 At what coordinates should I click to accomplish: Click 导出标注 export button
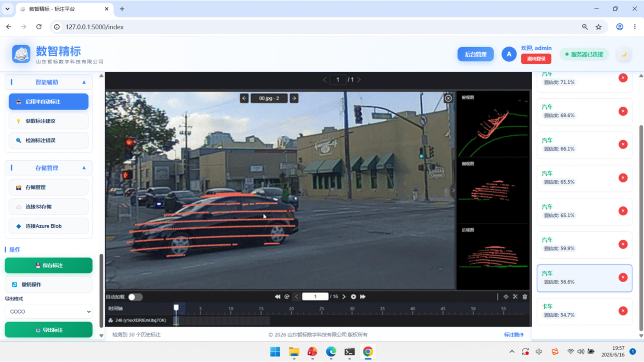tap(49, 330)
